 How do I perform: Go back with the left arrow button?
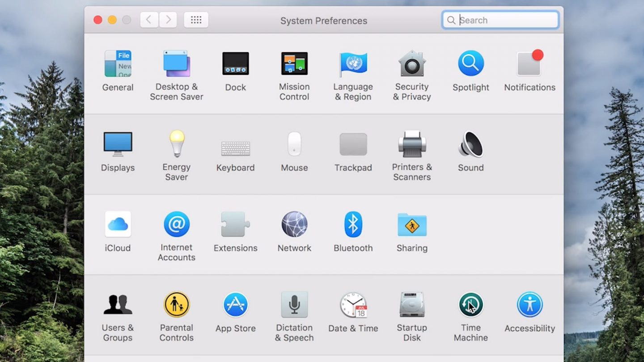[149, 20]
